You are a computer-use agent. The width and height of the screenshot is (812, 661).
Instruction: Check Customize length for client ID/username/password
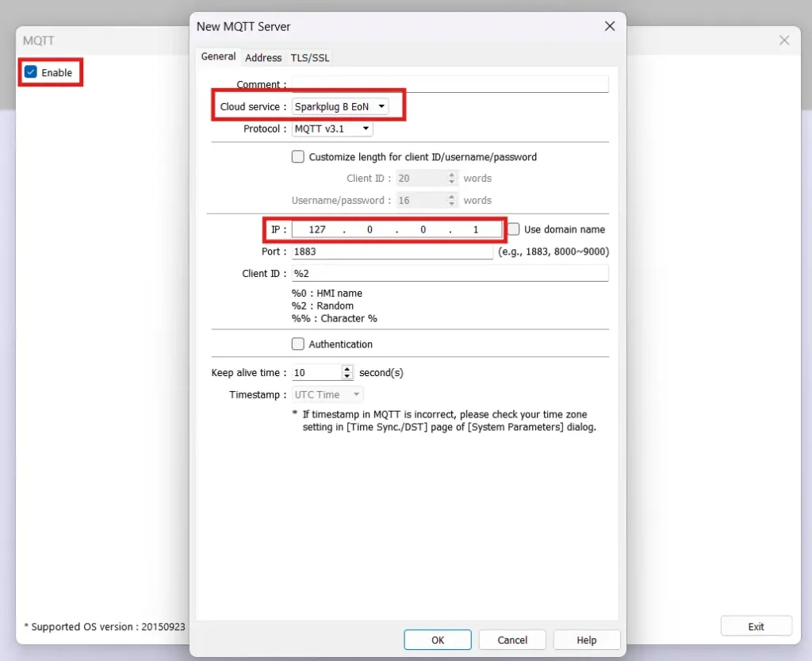tap(297, 156)
